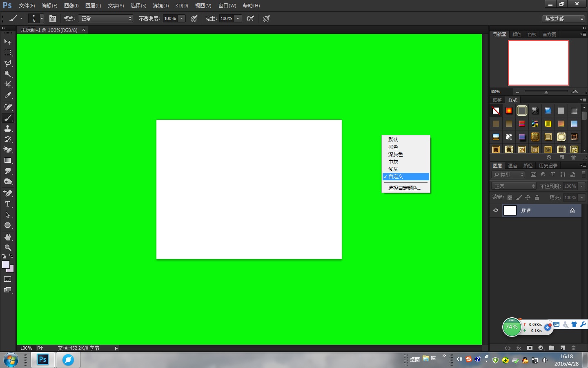Select the Zoom tool
The width and height of the screenshot is (588, 368).
coord(8,248)
